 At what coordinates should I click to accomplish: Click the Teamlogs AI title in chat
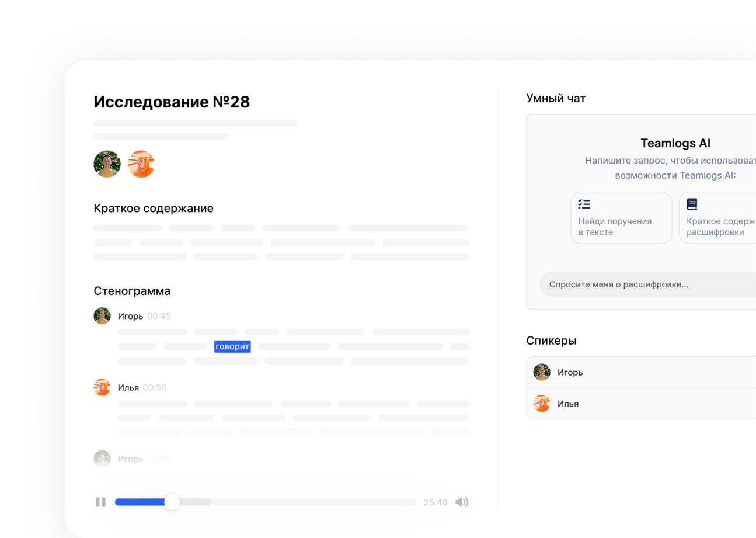675,143
